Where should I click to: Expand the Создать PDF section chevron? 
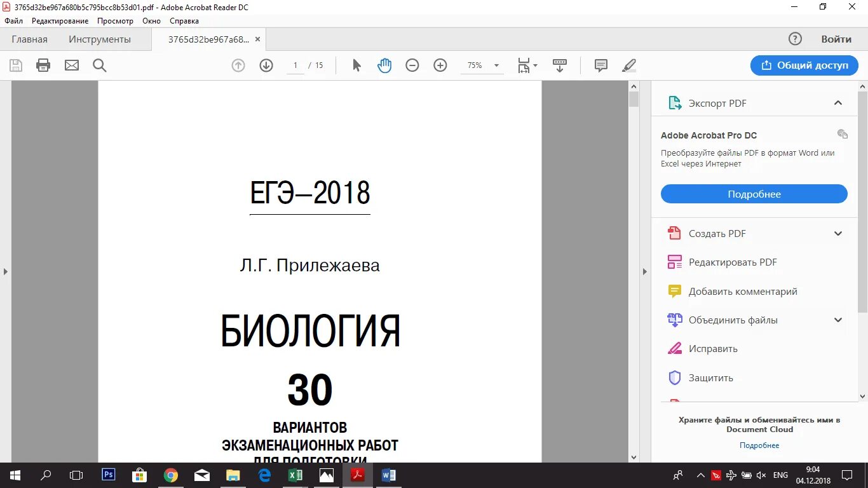tap(838, 233)
